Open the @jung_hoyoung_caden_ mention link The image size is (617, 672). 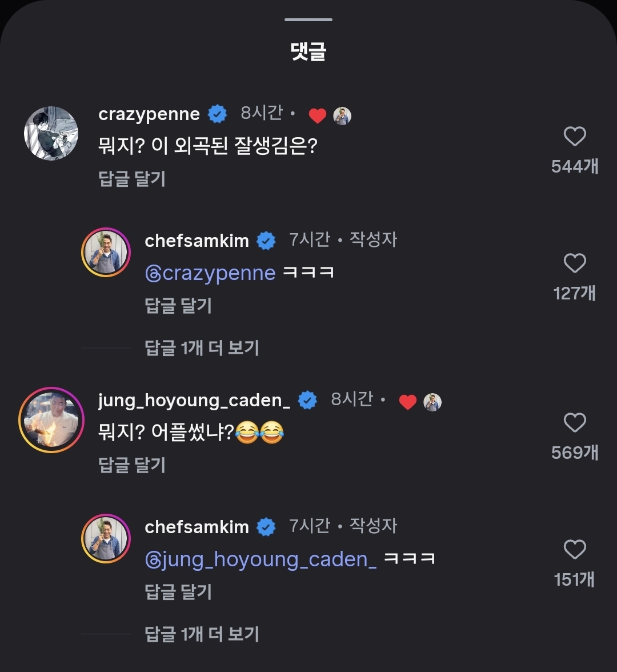coord(261,559)
